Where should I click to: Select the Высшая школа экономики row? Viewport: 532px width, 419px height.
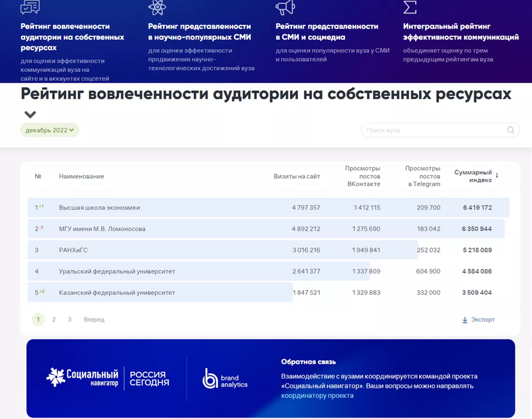pyautogui.click(x=100, y=208)
